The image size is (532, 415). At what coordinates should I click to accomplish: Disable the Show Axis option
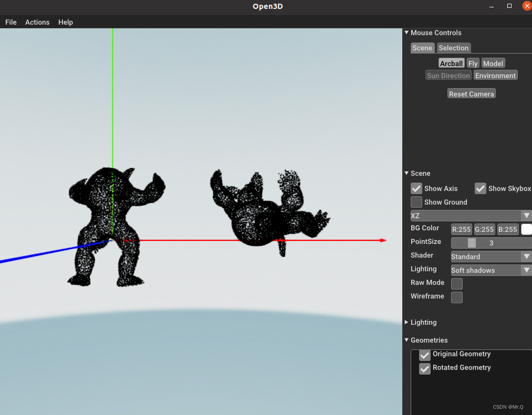tap(416, 188)
